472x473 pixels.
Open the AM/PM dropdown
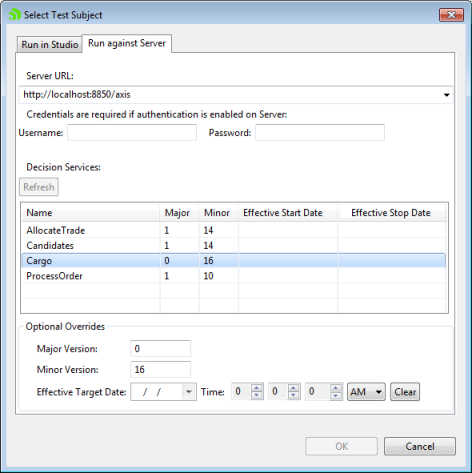coord(366,392)
